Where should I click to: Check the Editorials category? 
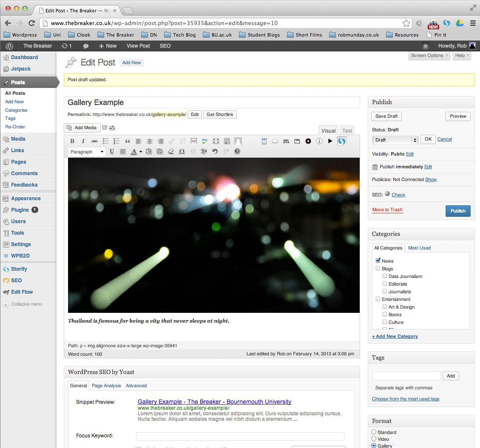[385, 284]
